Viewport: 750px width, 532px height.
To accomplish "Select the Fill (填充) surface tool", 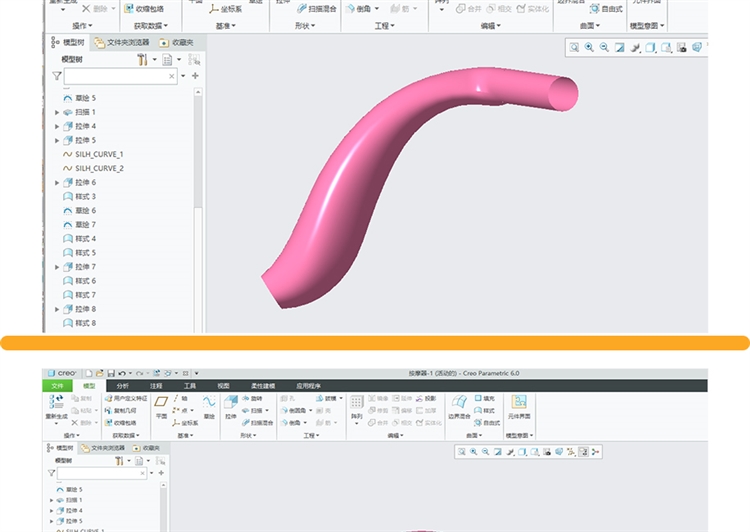I will 485,398.
